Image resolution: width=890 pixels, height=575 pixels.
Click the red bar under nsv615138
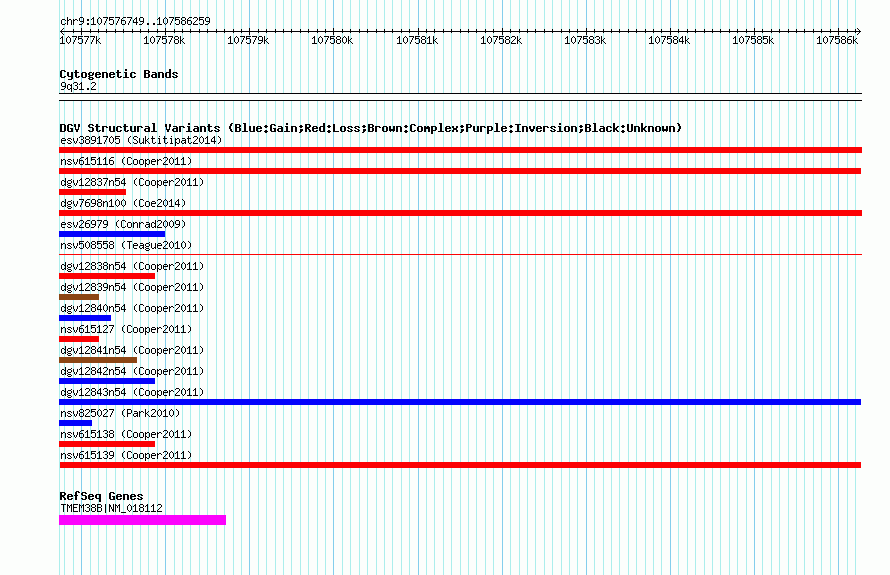[x=107, y=444]
